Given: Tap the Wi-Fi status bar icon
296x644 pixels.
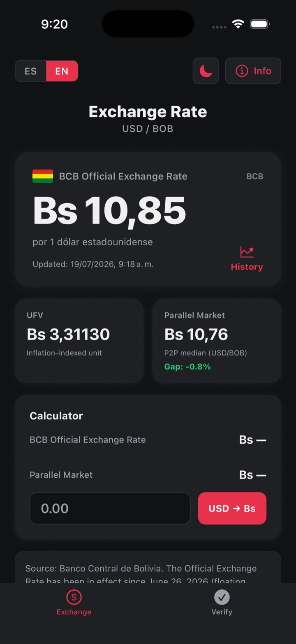Looking at the screenshot, I should [x=238, y=24].
